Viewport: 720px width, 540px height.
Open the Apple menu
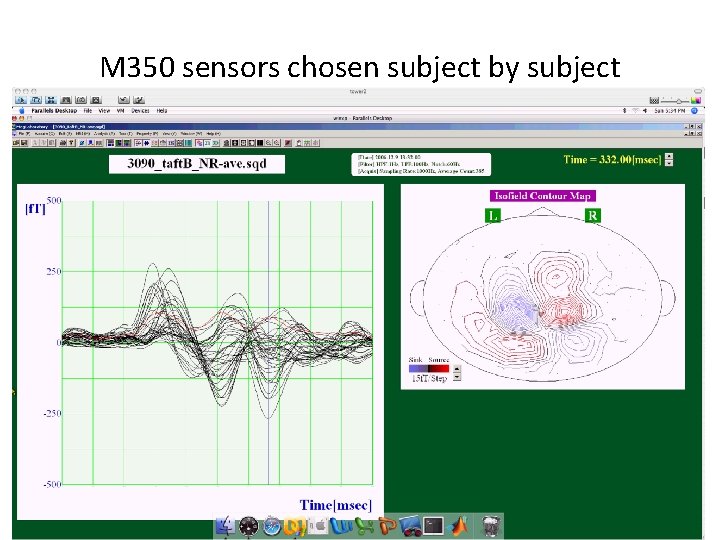[x=21, y=111]
